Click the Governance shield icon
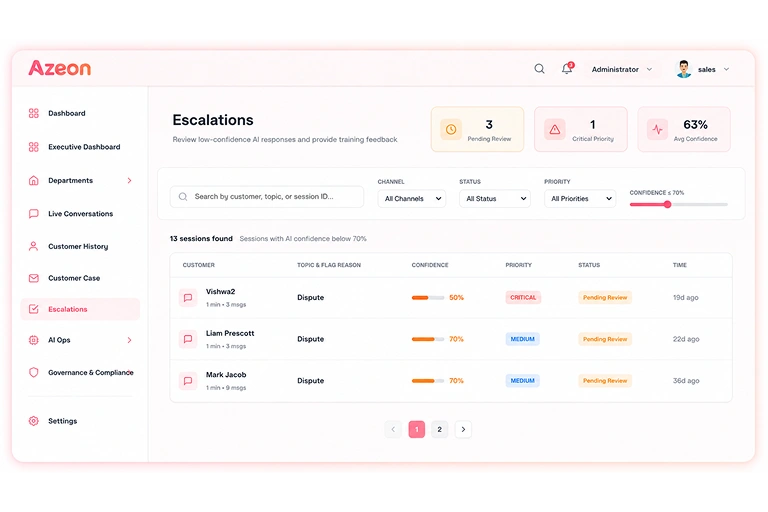Viewport: 768px width, 512px height. [x=33, y=372]
